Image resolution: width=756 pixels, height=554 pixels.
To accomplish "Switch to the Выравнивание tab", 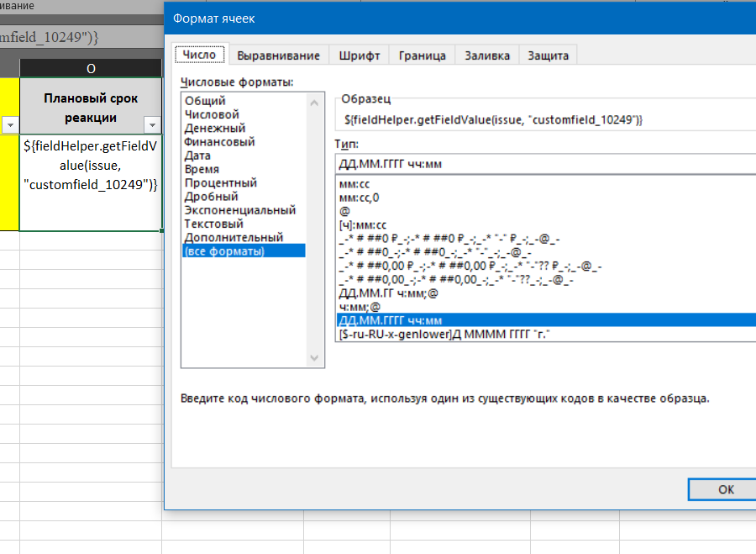I will [x=278, y=55].
